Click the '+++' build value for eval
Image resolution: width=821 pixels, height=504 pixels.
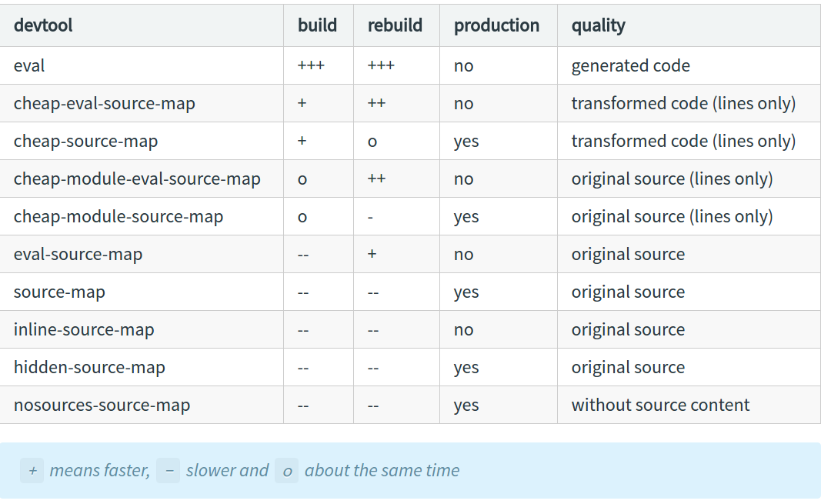311,66
